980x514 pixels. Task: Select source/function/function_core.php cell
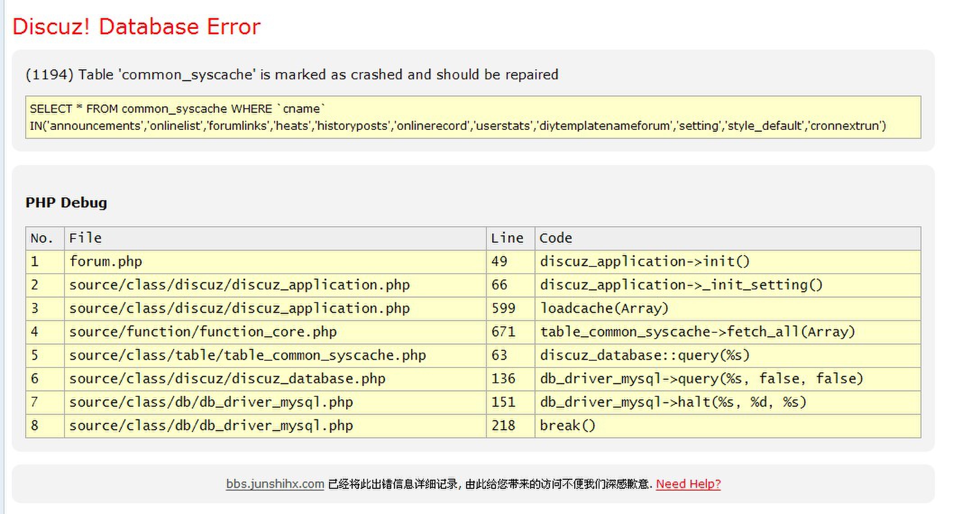coord(275,332)
